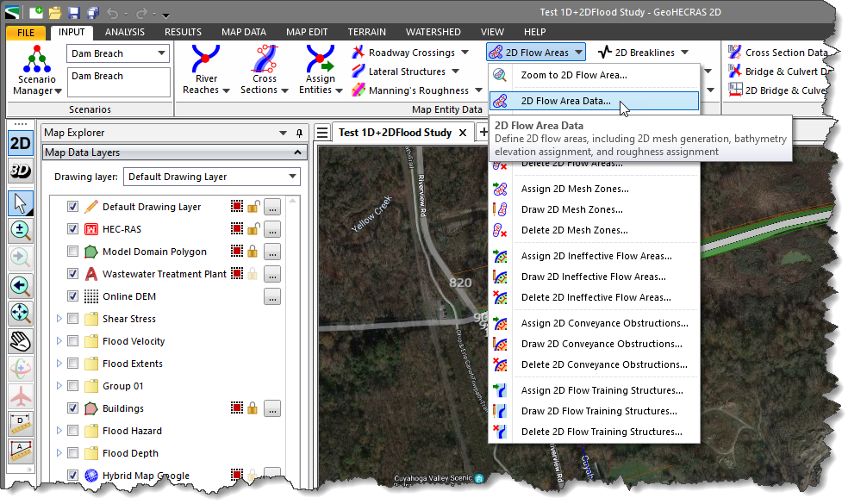Image resolution: width=848 pixels, height=504 pixels.
Task: Click the color swatch beside Default Drawing Layer
Action: click(x=238, y=206)
